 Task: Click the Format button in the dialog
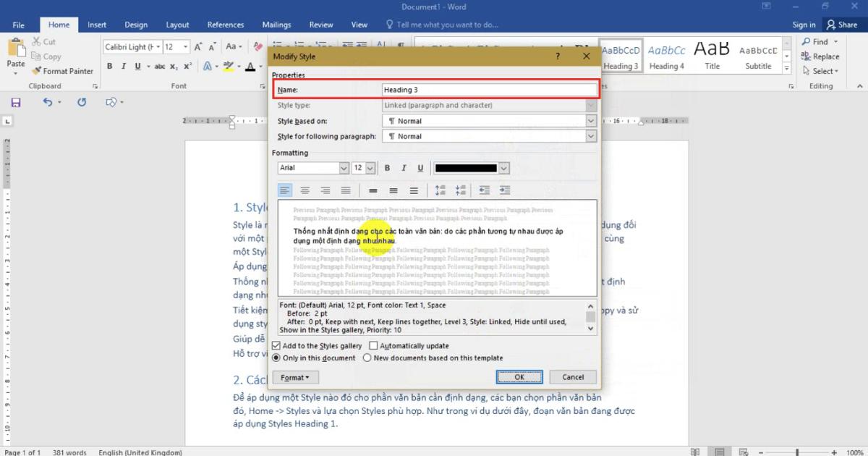coord(295,378)
